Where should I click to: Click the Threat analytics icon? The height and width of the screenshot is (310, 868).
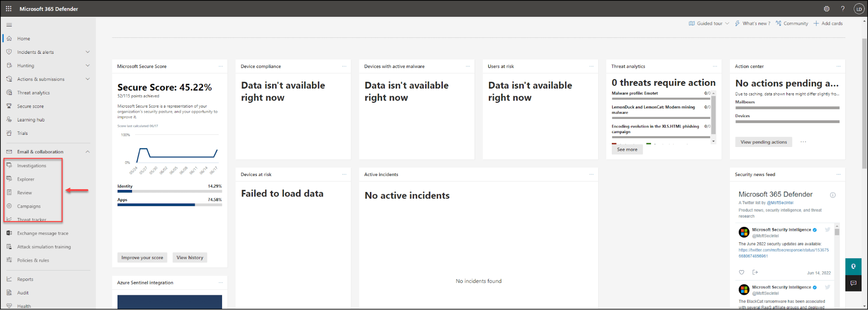click(x=9, y=92)
